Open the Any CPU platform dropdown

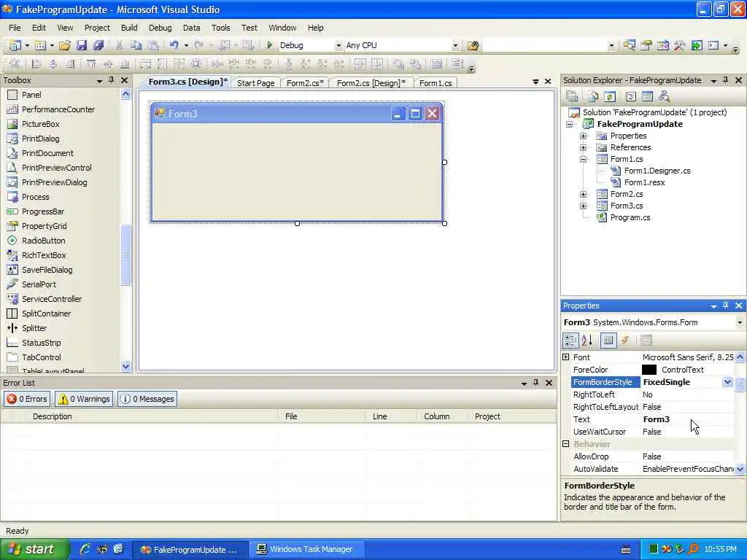tap(455, 46)
